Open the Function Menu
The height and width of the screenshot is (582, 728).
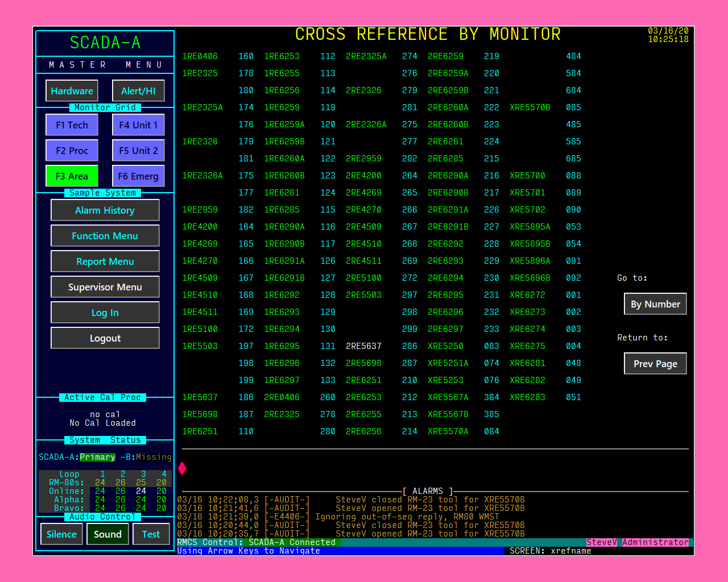tap(105, 236)
